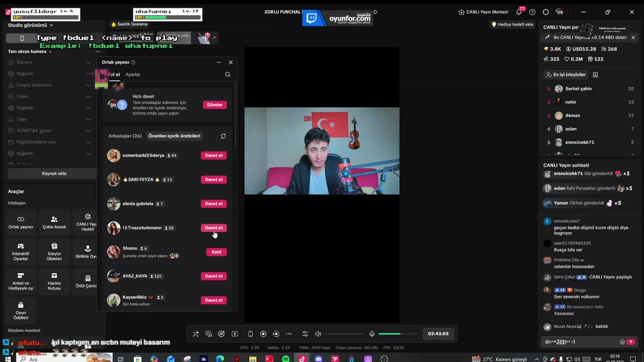Open more options three dots in bottom toolbar

[289, 334]
